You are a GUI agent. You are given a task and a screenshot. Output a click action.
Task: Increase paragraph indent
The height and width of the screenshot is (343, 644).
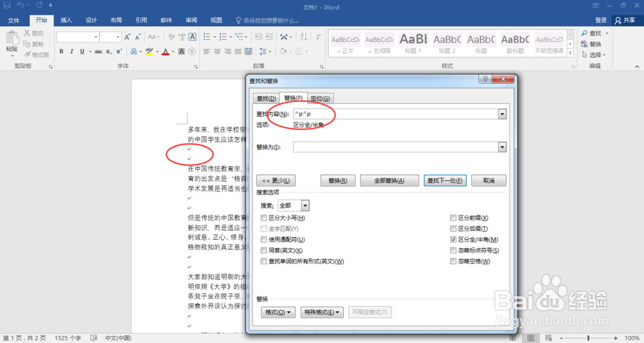click(x=269, y=37)
